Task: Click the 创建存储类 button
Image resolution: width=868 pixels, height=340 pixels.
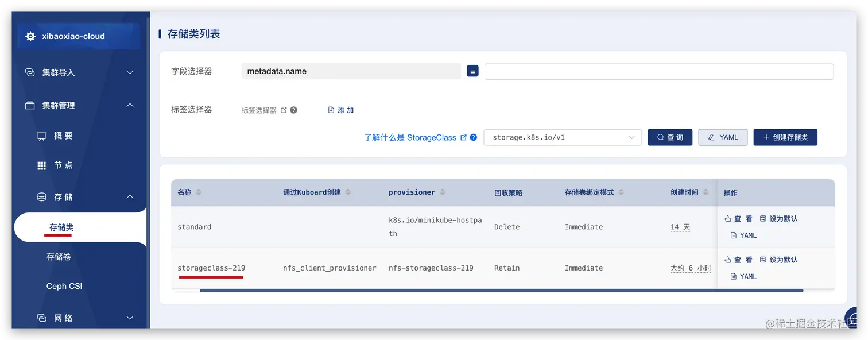Action: click(x=785, y=137)
